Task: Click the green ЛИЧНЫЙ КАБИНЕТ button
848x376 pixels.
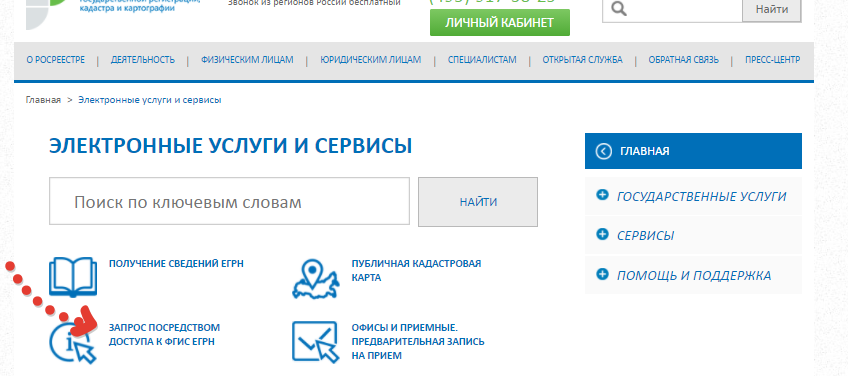Action: (500, 23)
